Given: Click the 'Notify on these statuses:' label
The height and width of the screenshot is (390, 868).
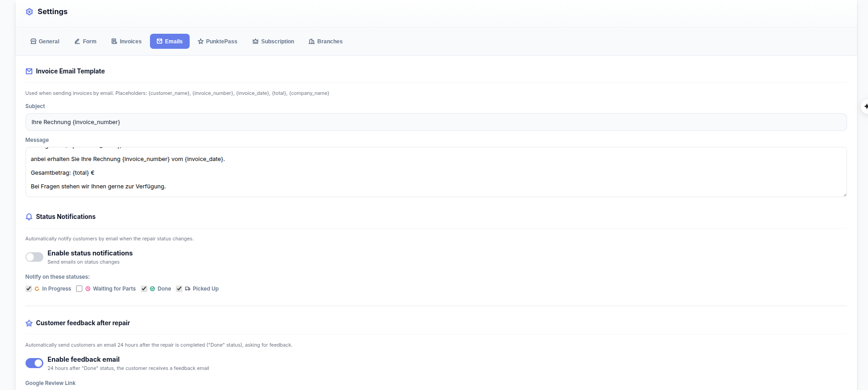Looking at the screenshot, I should [57, 277].
